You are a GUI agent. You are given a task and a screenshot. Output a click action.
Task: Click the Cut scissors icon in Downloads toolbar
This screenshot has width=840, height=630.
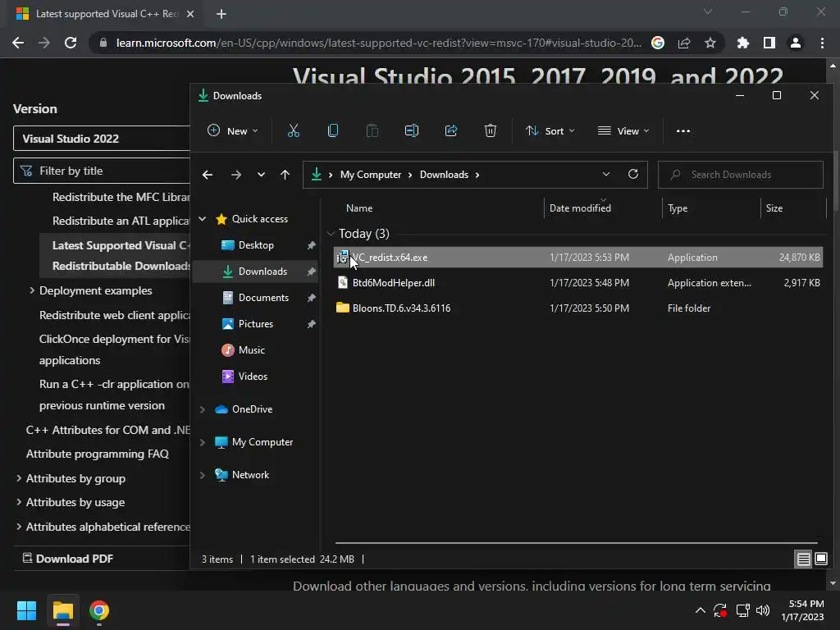pyautogui.click(x=293, y=130)
